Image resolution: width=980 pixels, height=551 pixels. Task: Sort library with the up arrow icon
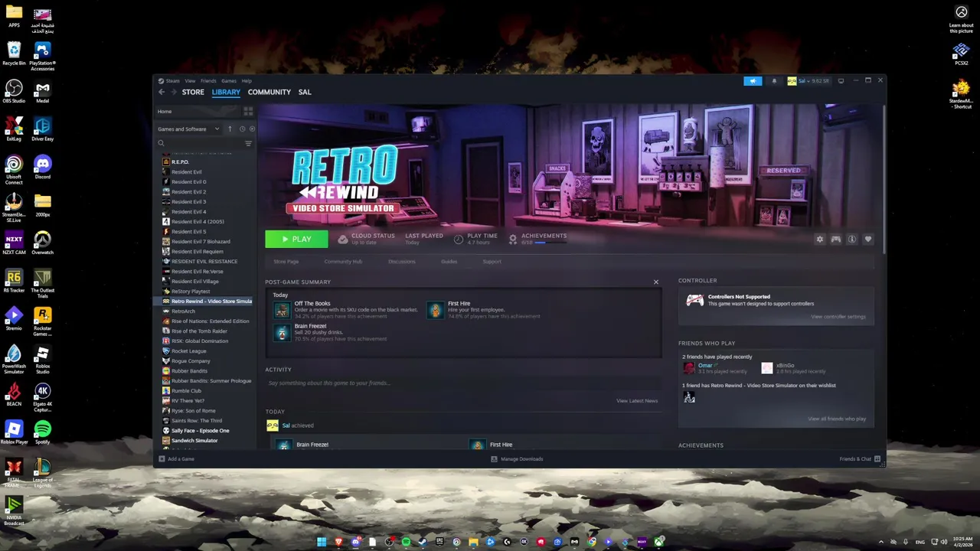click(x=230, y=129)
